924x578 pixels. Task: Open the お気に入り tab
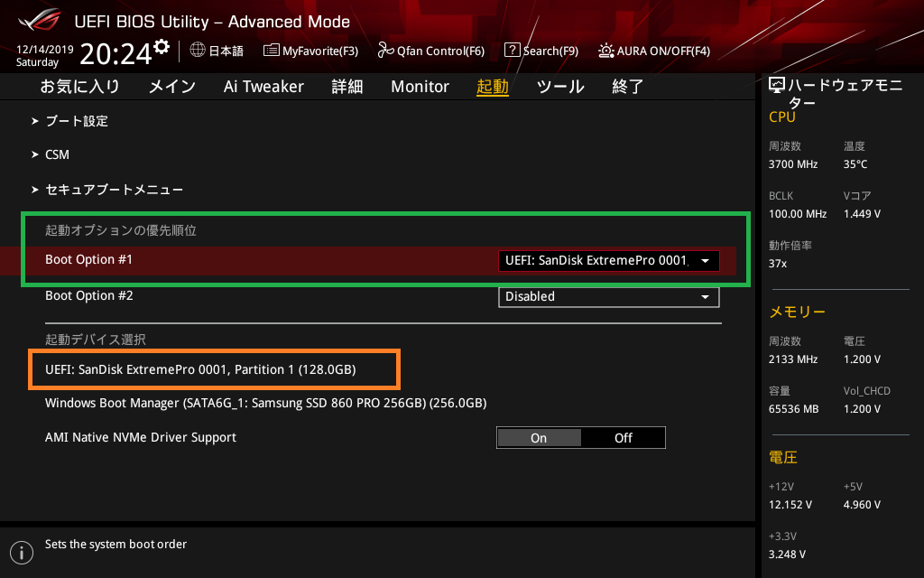79,87
